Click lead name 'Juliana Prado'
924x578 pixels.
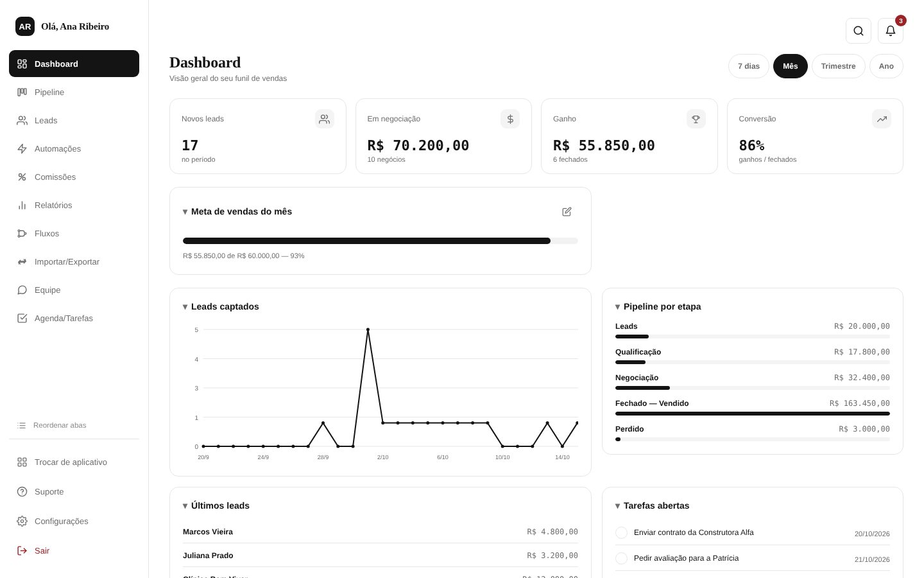pos(208,556)
